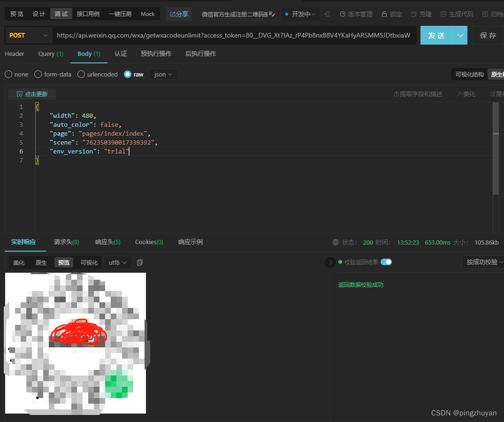Click the beautify 美化 wand icon in body editor
This screenshot has width=504, height=422.
point(459,94)
